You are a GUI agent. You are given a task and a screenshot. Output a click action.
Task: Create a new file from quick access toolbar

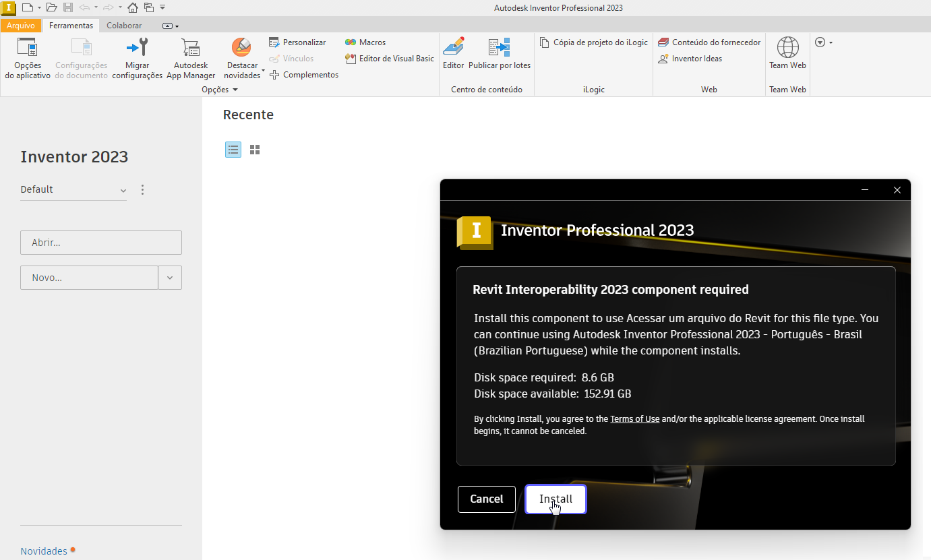point(27,7)
